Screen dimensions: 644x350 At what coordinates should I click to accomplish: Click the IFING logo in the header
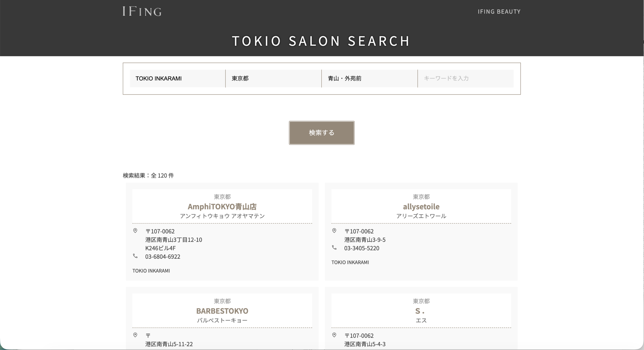pyautogui.click(x=142, y=11)
